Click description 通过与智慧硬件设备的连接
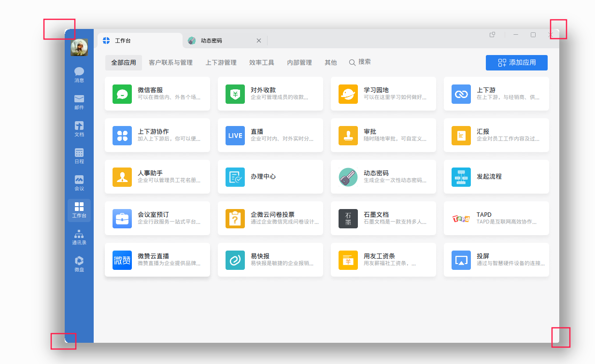 510,264
